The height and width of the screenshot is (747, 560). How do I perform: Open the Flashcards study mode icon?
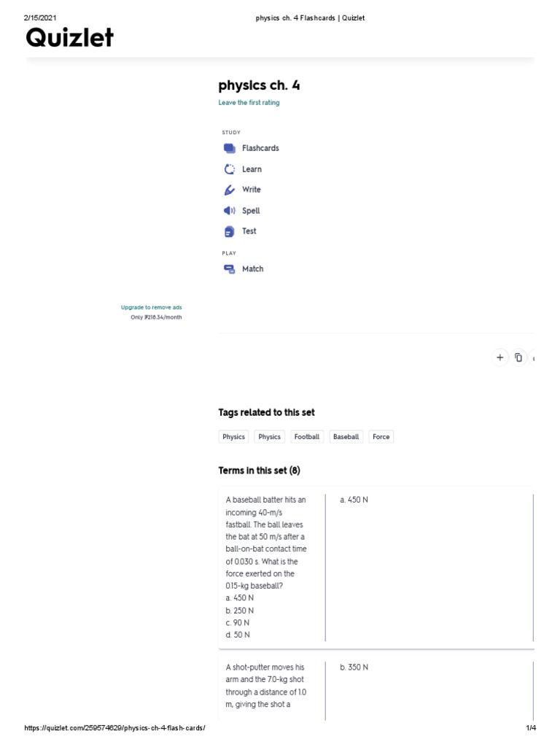click(x=230, y=148)
